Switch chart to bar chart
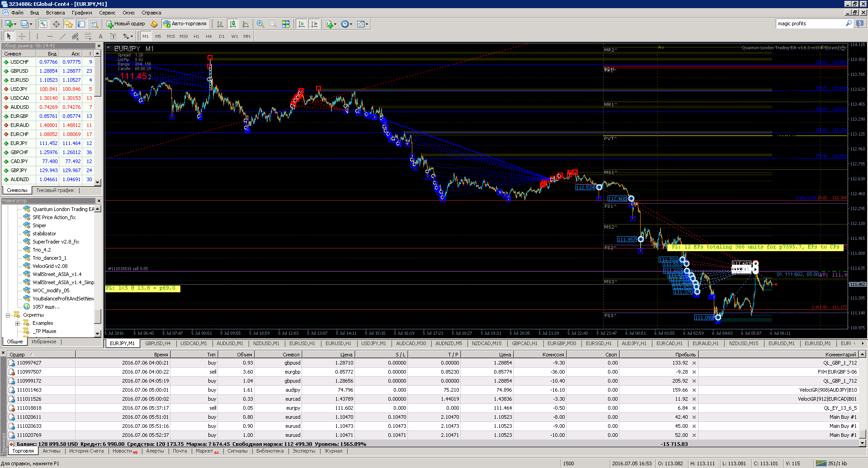868x468 pixels. point(220,24)
